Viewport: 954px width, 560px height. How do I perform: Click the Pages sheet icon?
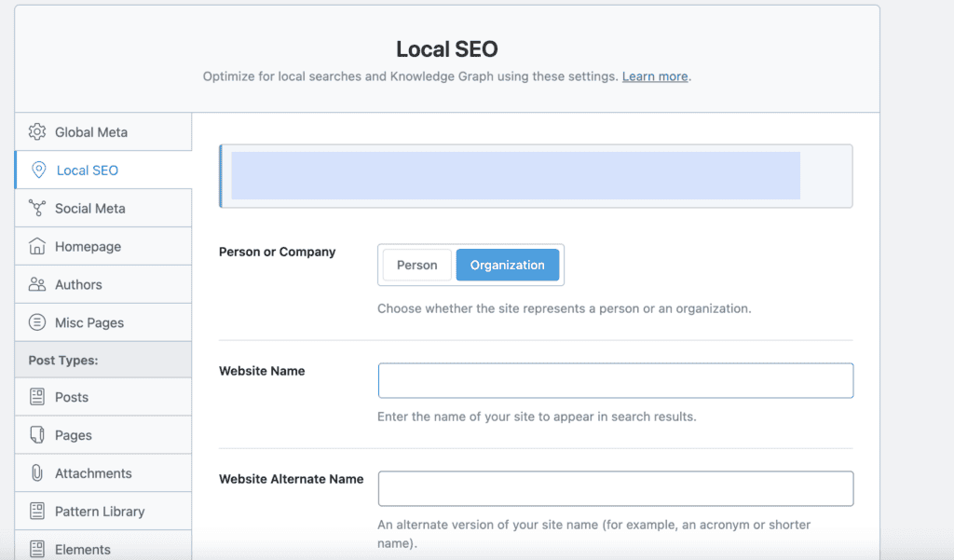tap(37, 434)
